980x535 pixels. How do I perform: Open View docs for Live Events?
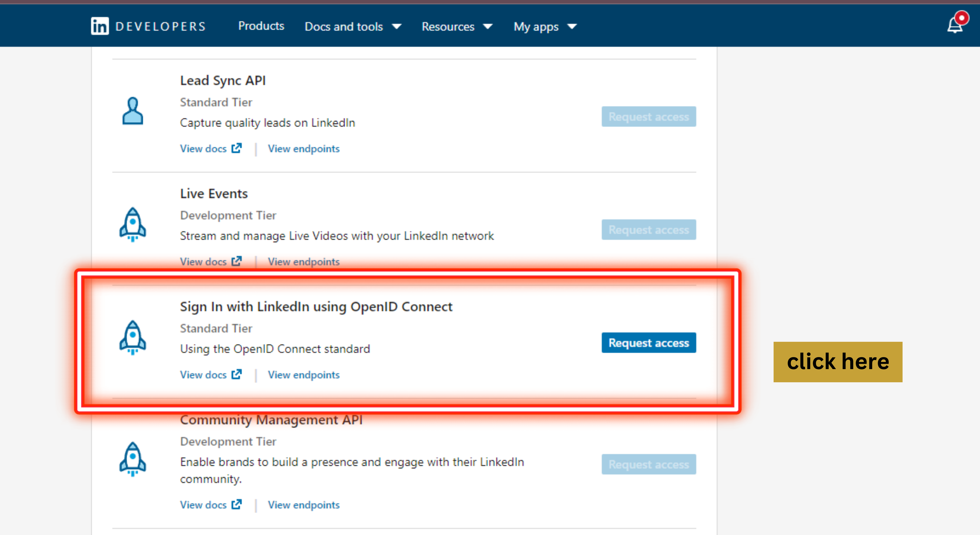point(211,262)
